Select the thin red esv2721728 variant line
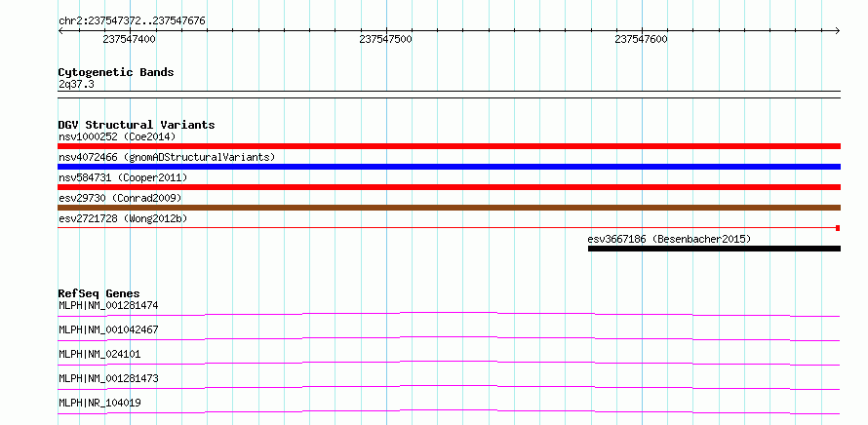The height and width of the screenshot is (425, 868). 449,228
